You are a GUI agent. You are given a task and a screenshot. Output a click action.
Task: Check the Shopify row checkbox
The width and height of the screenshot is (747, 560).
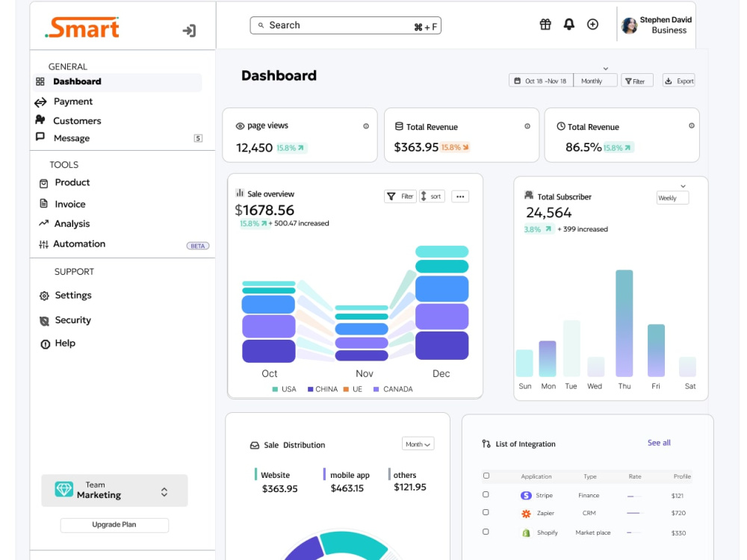(x=486, y=532)
